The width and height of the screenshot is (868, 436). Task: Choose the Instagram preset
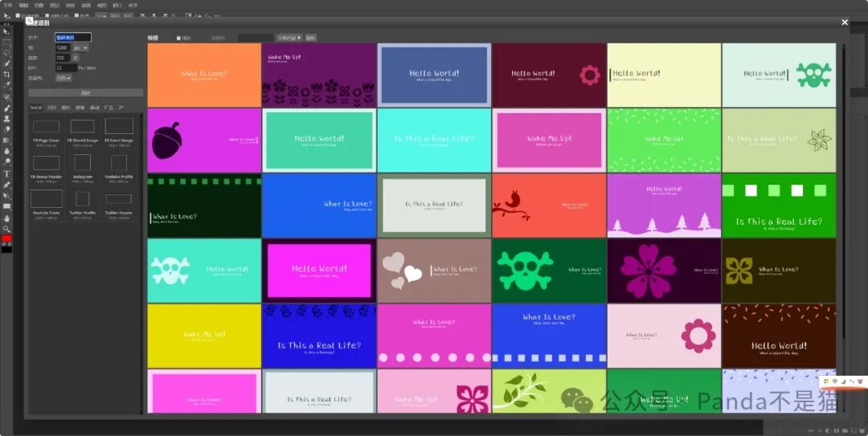pos(83,168)
